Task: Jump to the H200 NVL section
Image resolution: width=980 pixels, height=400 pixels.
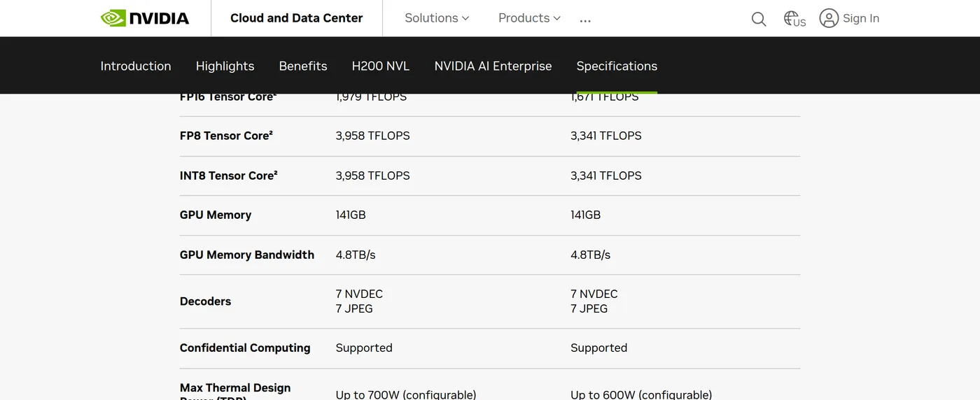Action: point(381,66)
